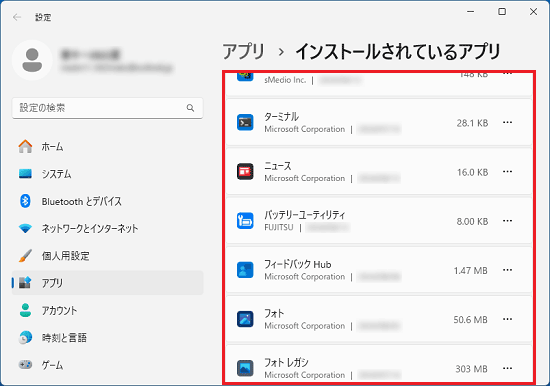Click the アプリ sidebar icon
550x386 pixels.
click(25, 282)
